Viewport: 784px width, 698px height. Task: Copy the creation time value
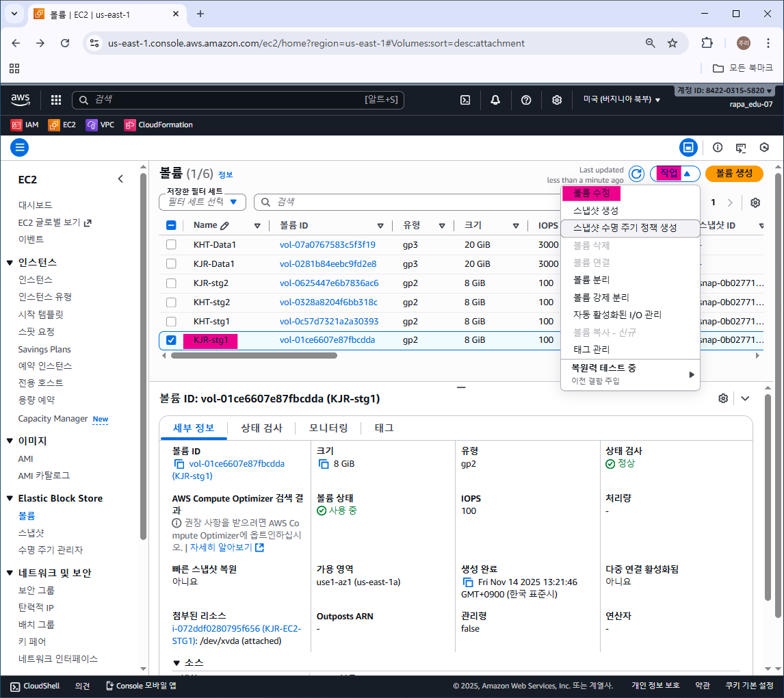(x=468, y=582)
